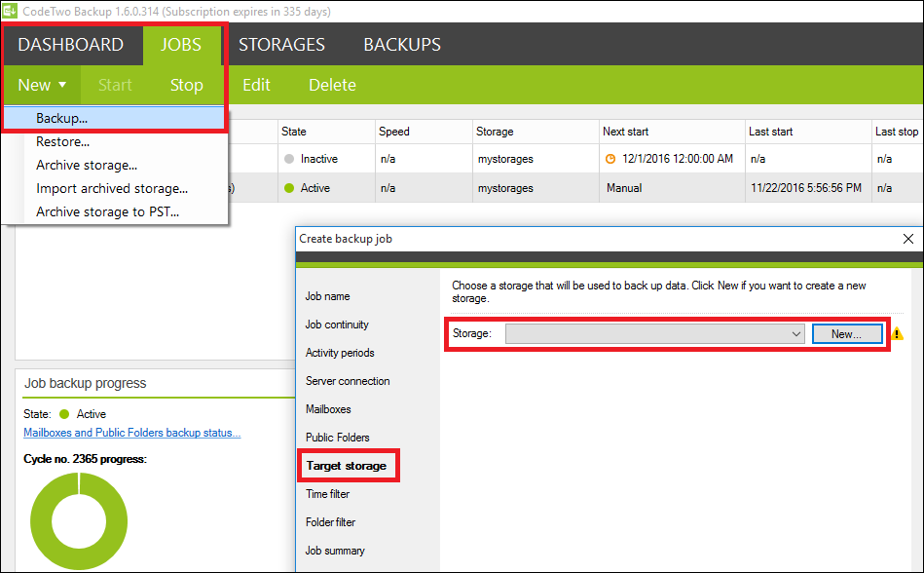Sort jobs by the Storage column header
Screen dimensions: 924x573
(x=536, y=132)
